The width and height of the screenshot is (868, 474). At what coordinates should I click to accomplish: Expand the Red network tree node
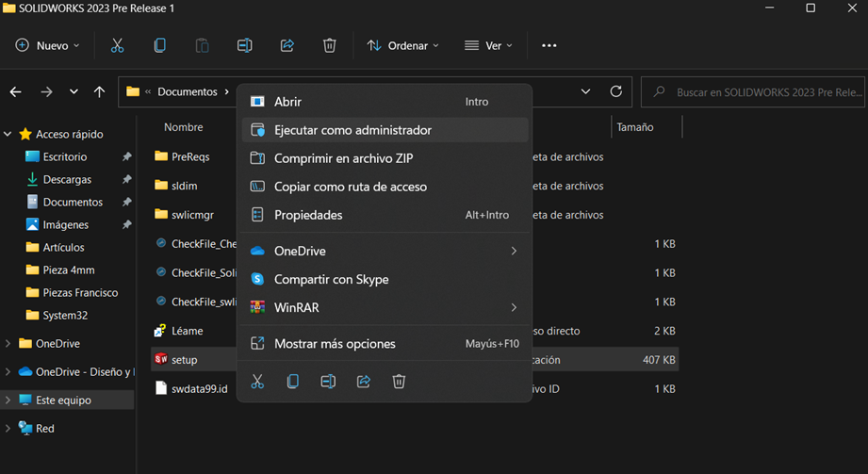coord(8,428)
